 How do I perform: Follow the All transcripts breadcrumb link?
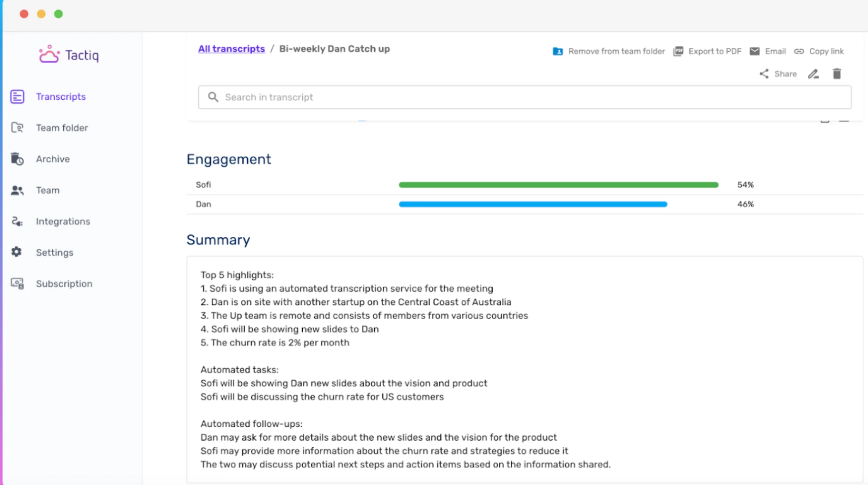click(x=231, y=49)
